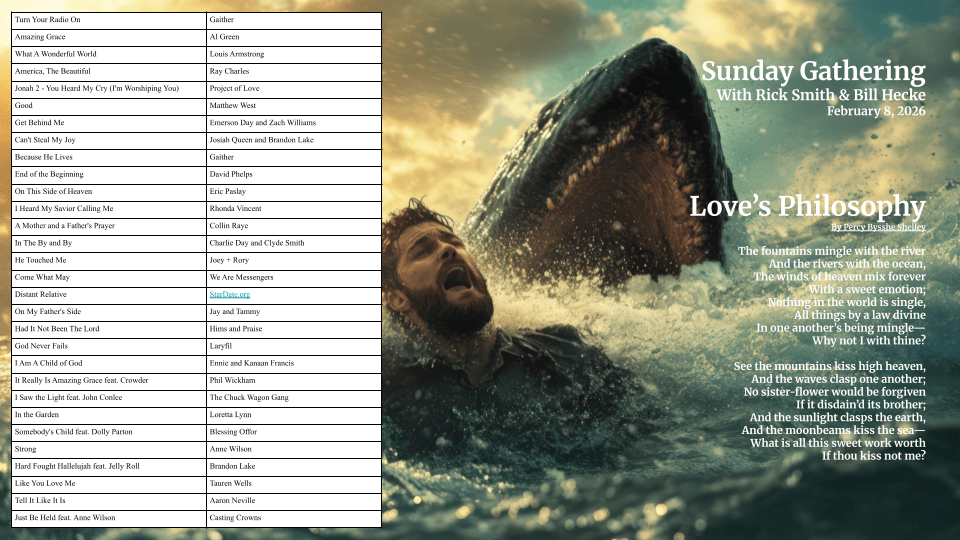Select the "Love's Philosophy" poem heading
960x540 pixels.
coord(806,206)
